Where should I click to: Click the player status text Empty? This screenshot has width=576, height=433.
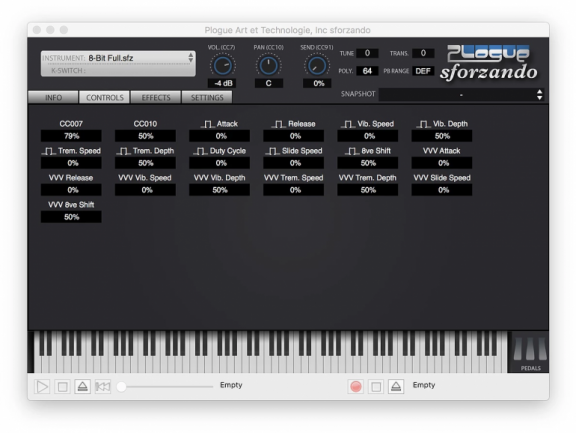[231, 385]
